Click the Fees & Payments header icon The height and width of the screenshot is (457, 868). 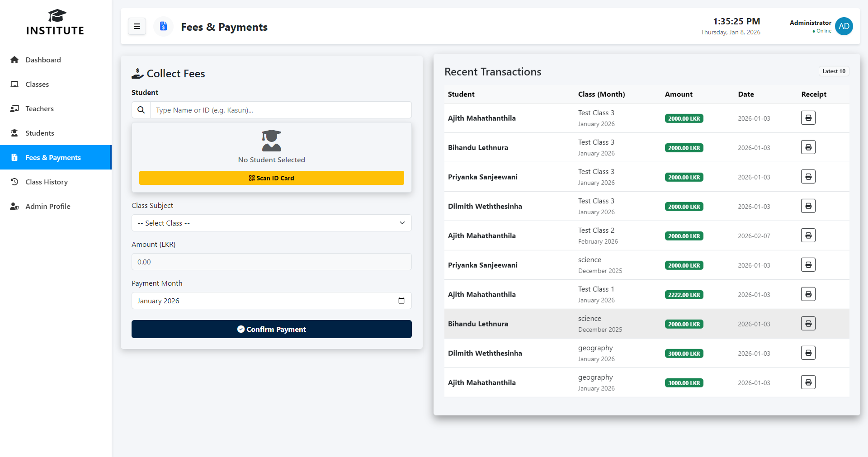point(163,27)
